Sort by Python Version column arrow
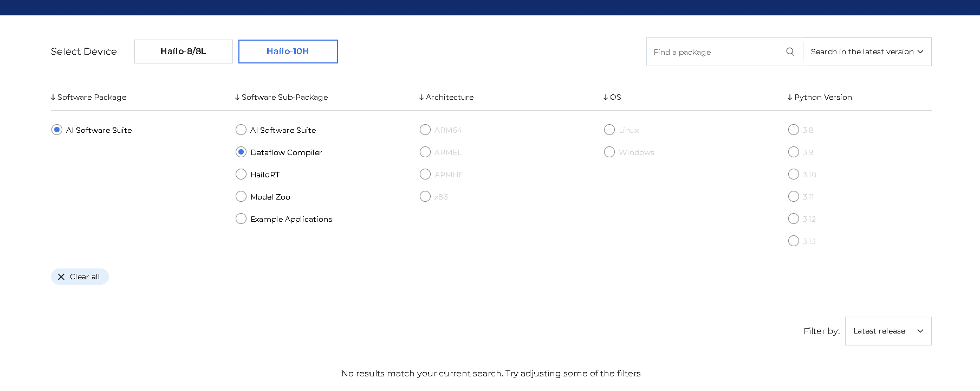 (790, 98)
